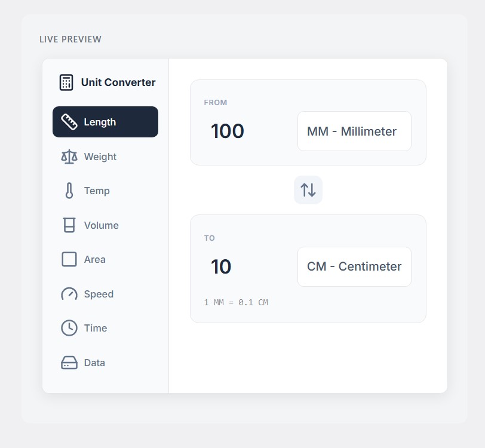Open the Speed conversion category

pyautogui.click(x=99, y=294)
